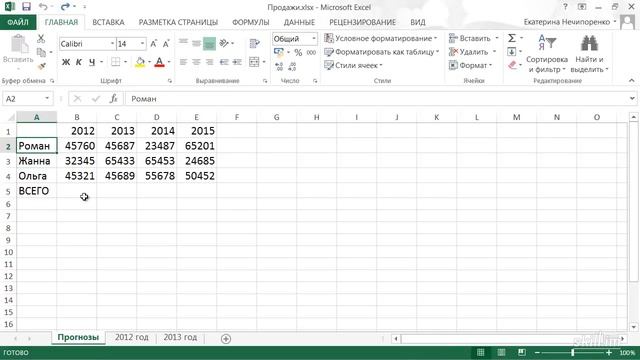The height and width of the screenshot is (360, 640).
Task: Click the Decrease Decimal icon
Action: click(x=292, y=67)
